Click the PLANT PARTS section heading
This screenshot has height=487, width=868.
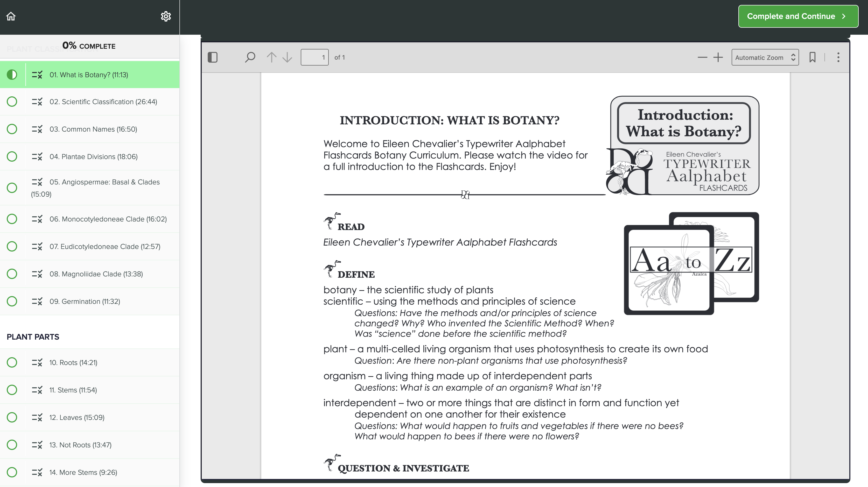click(33, 337)
